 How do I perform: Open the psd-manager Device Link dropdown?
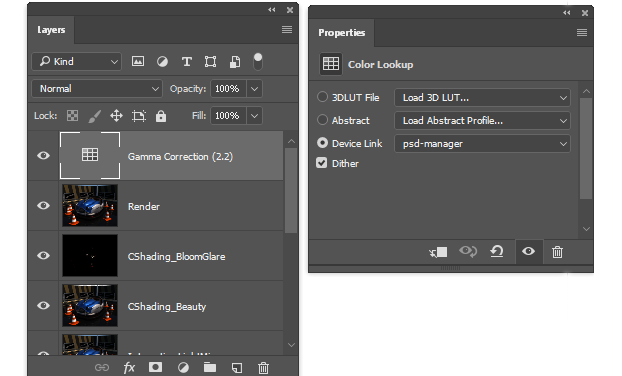(x=482, y=144)
